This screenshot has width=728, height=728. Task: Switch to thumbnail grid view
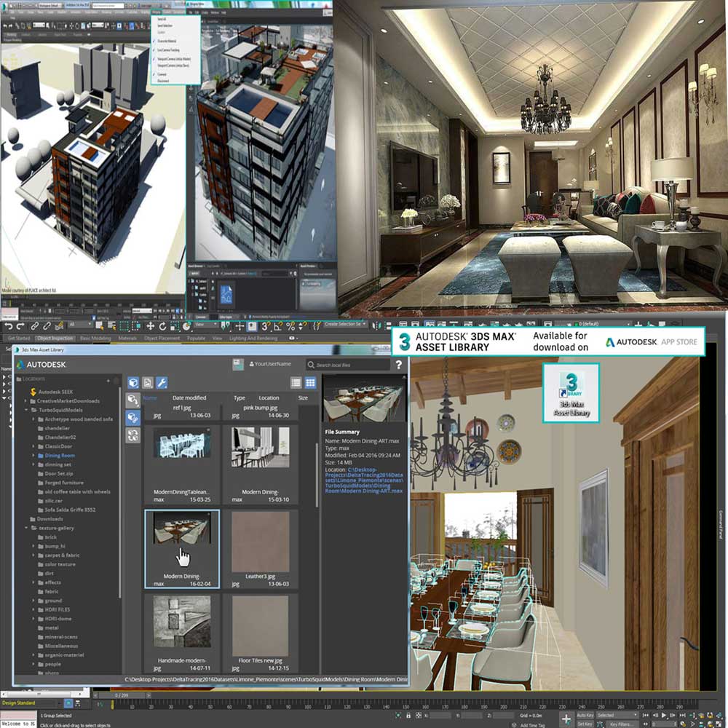point(310,382)
